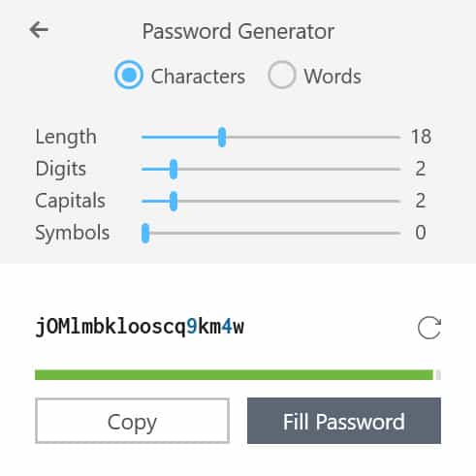Click the generated password text jOMlmbklooscq9km4w
The width and height of the screenshot is (476, 476).
click(140, 327)
